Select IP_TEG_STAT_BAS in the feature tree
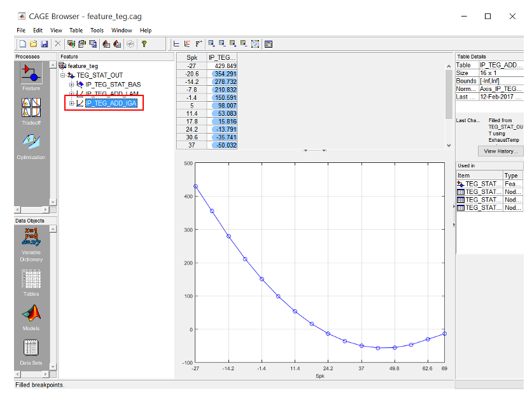The height and width of the screenshot is (397, 532). (113, 85)
